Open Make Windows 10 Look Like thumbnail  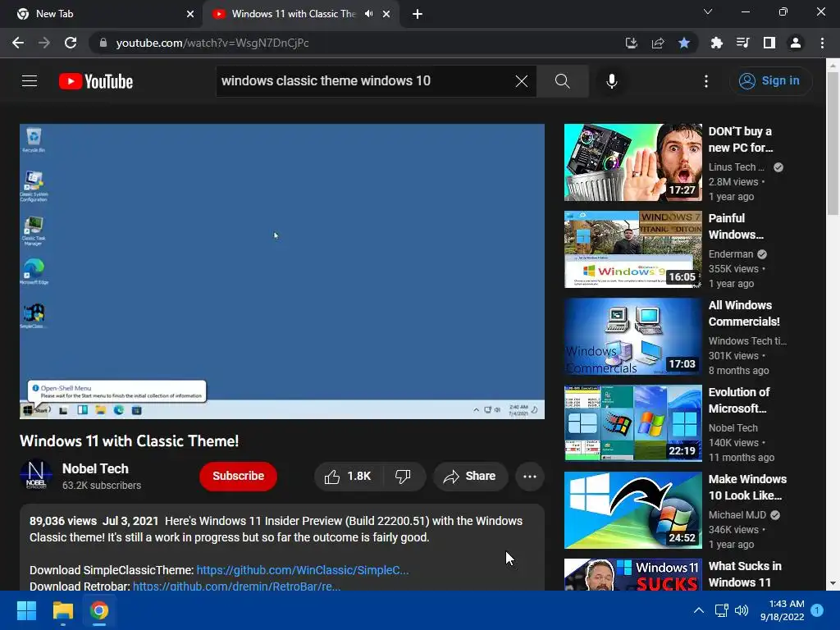632,510
